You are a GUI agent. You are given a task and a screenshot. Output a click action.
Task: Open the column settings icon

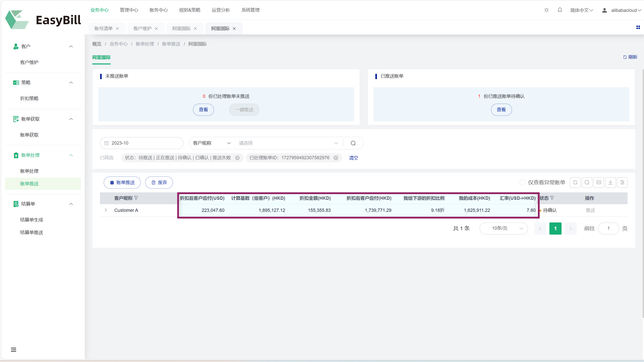click(622, 183)
